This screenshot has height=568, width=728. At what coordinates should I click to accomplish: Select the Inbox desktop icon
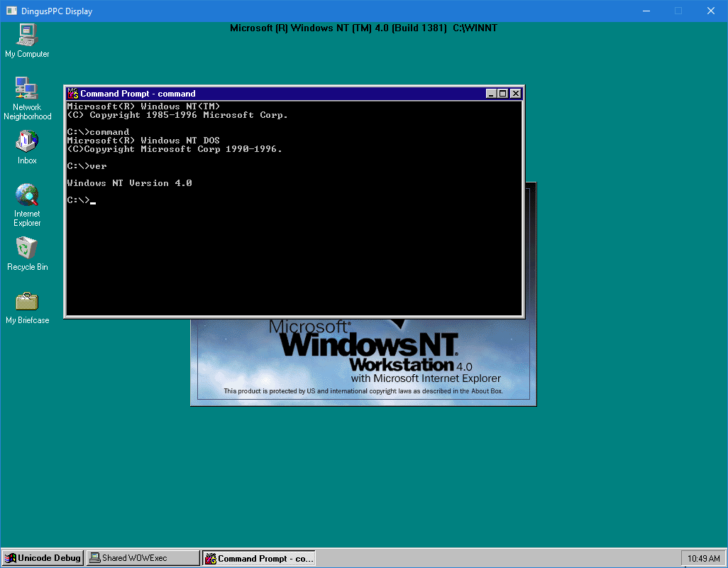tap(27, 147)
